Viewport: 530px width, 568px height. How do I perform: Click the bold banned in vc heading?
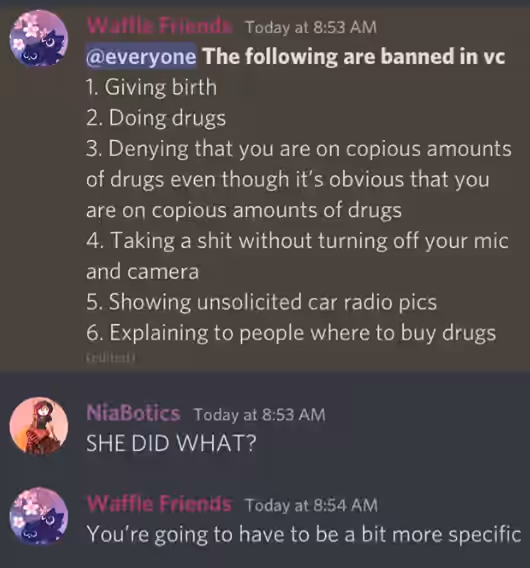click(354, 57)
